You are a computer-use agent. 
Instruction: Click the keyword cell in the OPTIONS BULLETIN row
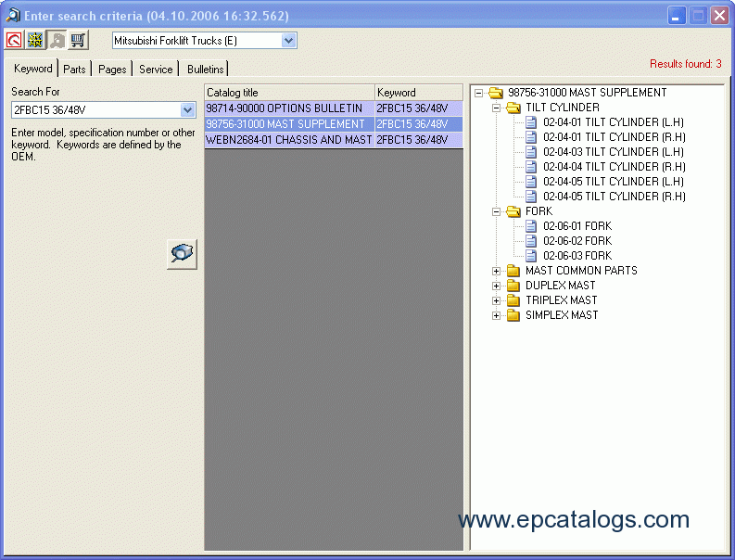(419, 108)
